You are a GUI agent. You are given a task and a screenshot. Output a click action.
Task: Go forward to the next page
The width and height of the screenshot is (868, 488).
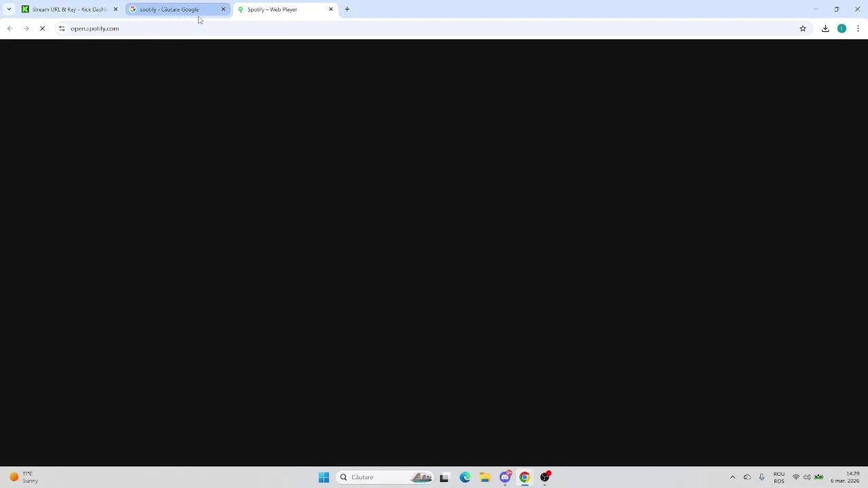pos(26,28)
